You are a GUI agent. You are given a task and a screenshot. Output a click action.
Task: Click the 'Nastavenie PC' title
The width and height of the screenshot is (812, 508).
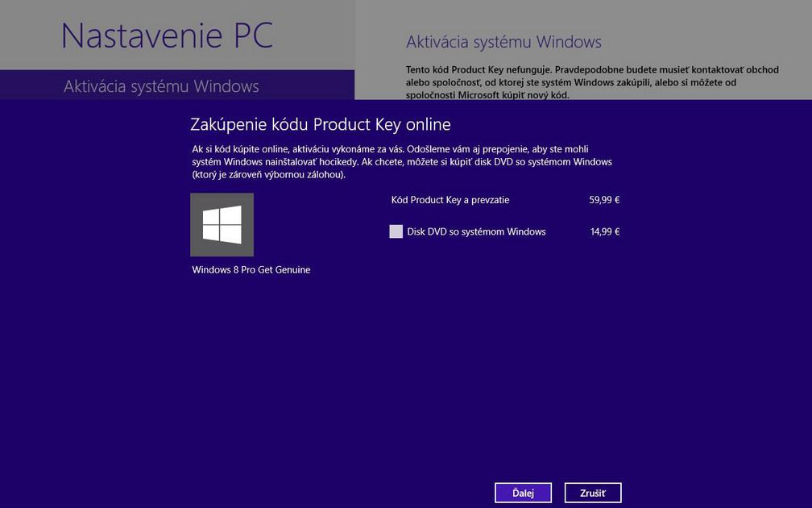coord(167,35)
